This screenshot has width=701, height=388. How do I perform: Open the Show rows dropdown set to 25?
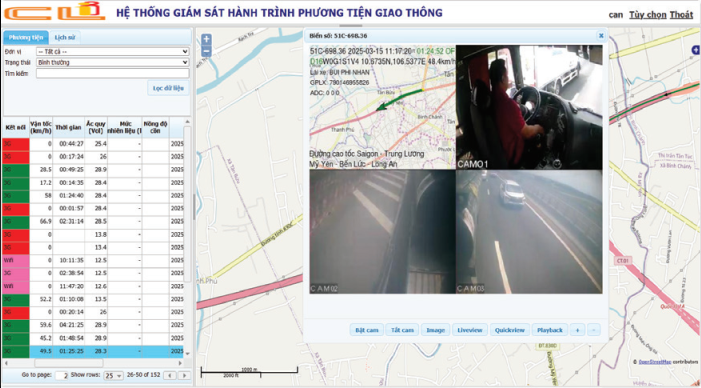point(113,375)
